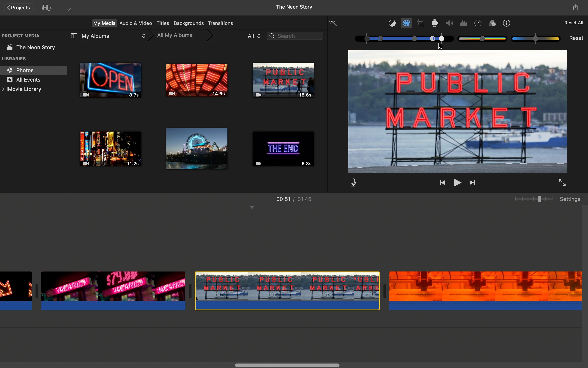Click the Reset color correction button
588x368 pixels.
576,38
